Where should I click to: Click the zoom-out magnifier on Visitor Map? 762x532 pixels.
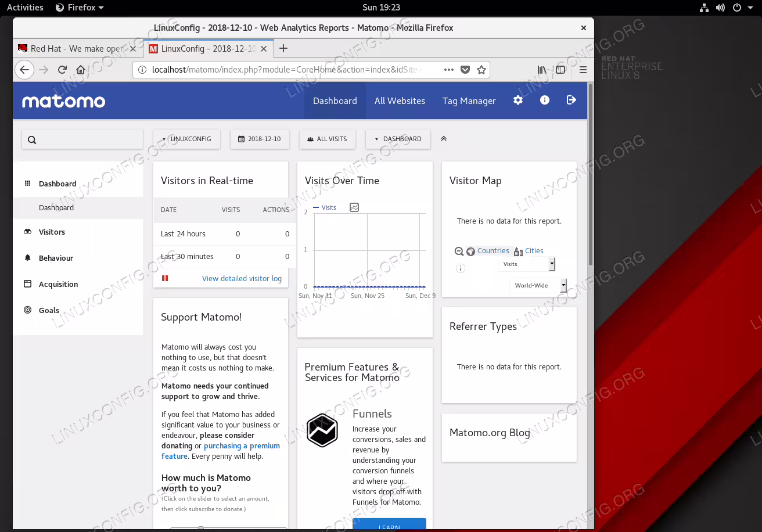click(459, 251)
